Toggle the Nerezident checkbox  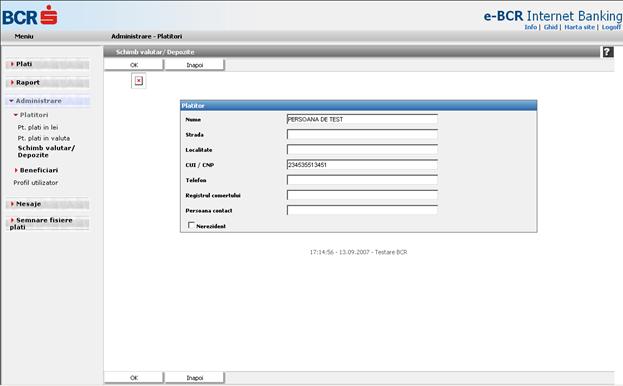[x=191, y=225]
